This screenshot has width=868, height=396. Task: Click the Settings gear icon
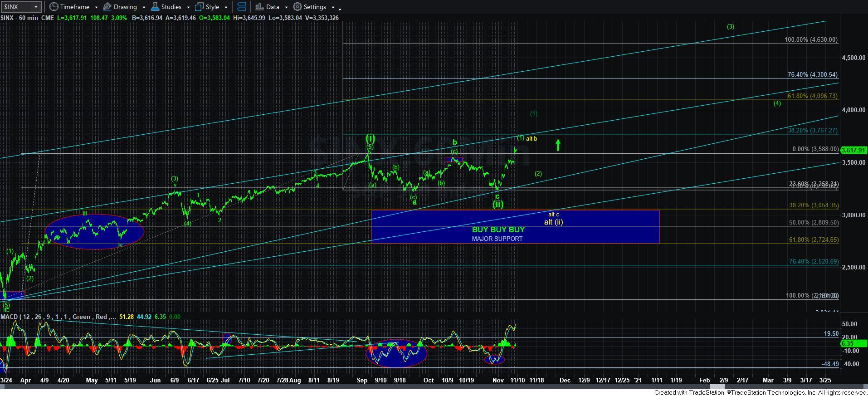click(297, 7)
